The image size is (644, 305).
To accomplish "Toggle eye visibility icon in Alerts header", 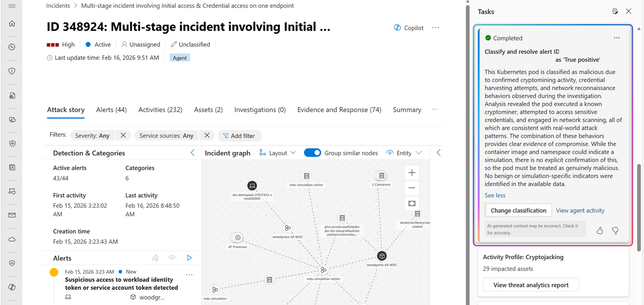I will pyautogui.click(x=172, y=258).
